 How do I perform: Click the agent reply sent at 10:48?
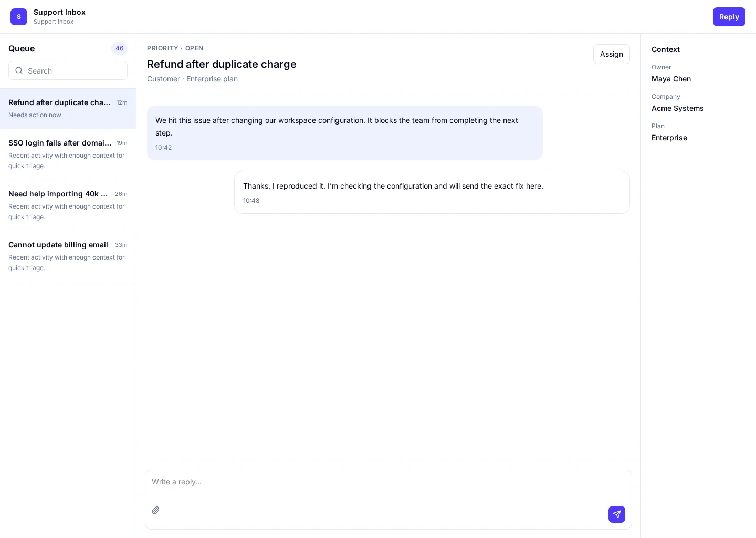[432, 192]
